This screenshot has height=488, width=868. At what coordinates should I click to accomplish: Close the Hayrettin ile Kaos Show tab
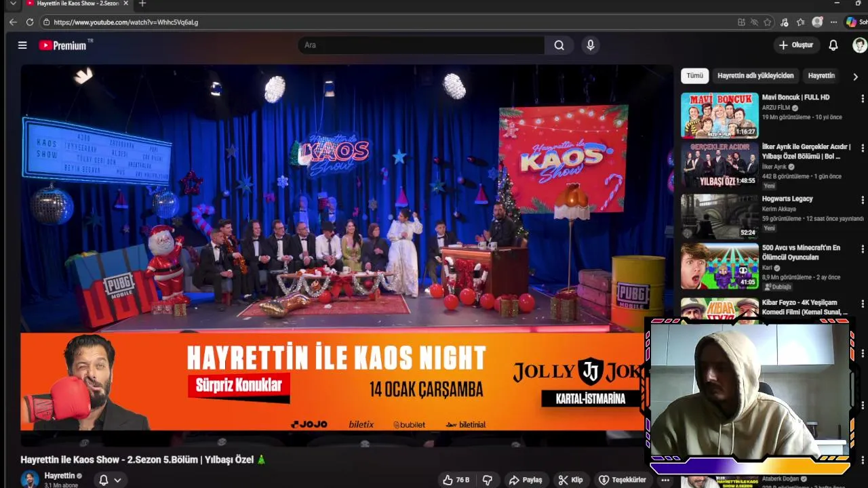(125, 4)
